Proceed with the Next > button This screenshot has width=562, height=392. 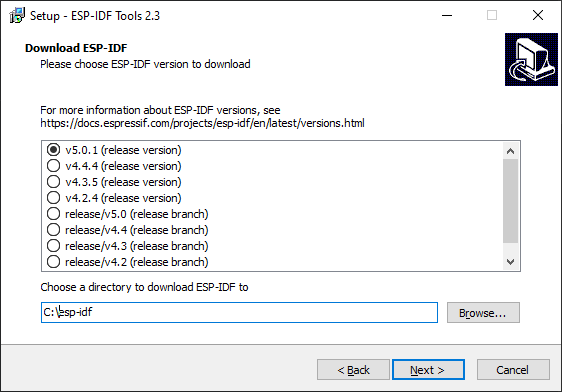click(x=428, y=369)
